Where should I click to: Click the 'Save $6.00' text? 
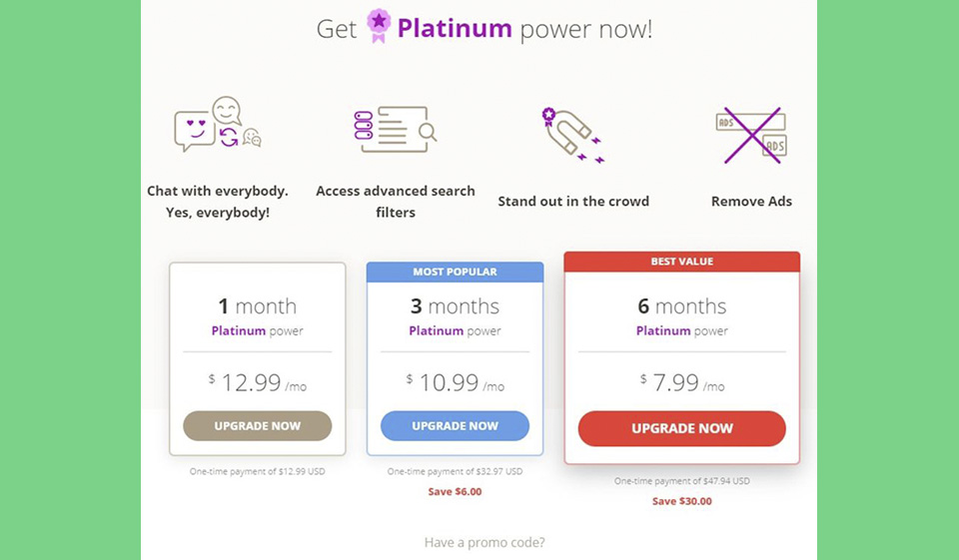pos(455,491)
